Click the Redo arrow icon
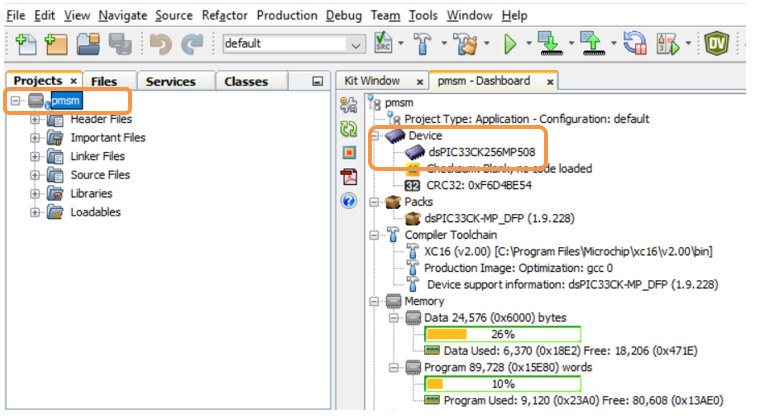758x418 pixels. point(192,44)
